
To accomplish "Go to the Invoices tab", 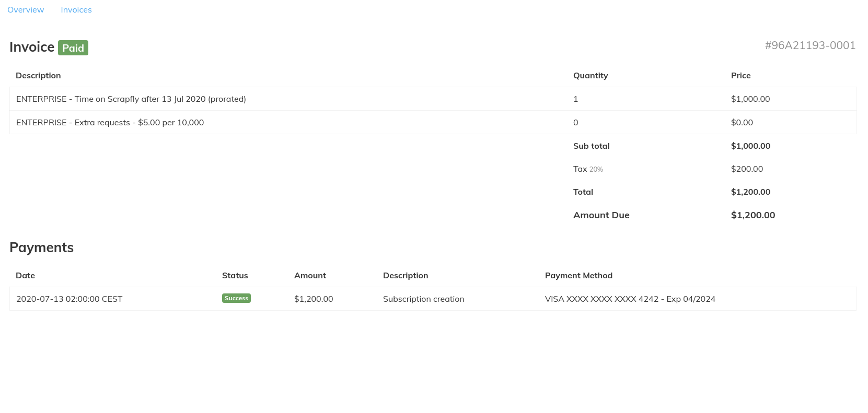I will 76,10.
